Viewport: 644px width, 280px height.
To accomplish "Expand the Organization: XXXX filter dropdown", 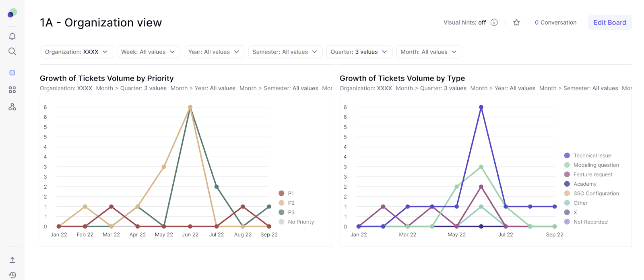I will click(76, 52).
